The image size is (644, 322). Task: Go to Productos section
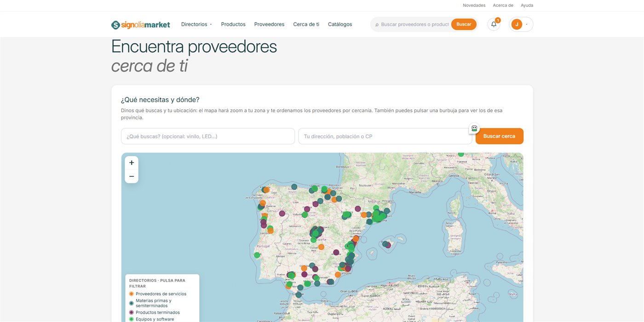click(x=233, y=24)
